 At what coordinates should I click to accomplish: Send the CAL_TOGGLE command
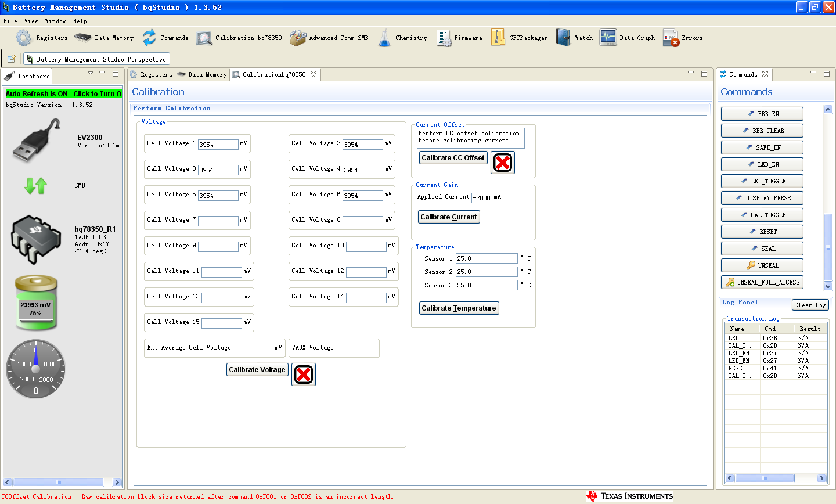click(762, 215)
